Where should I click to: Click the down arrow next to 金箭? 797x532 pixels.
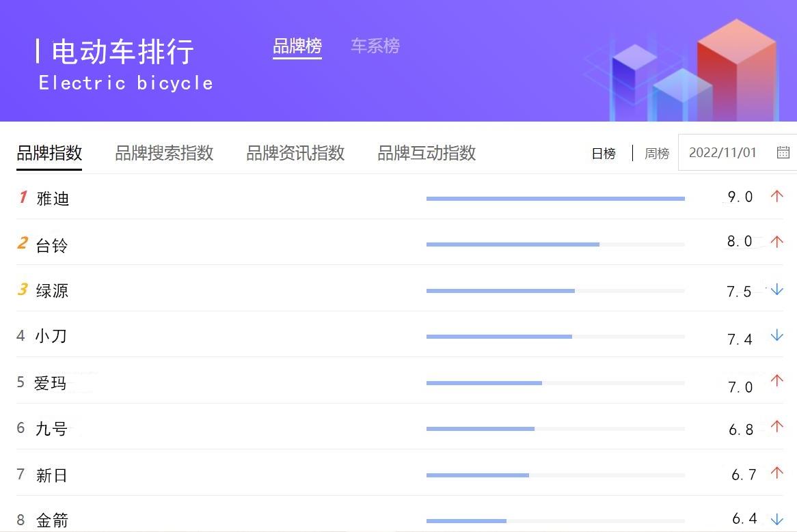pos(776,518)
